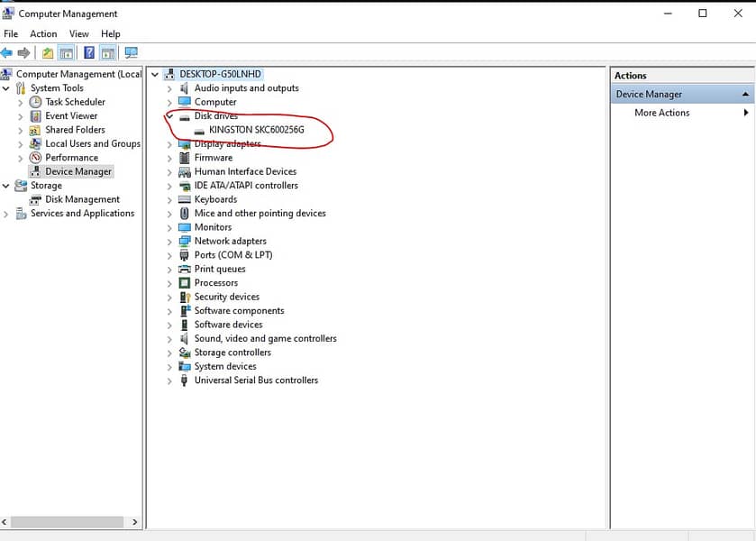Click the left pane horizontal scrollbar thumb
Screen dimensions: 756x541
click(67, 522)
